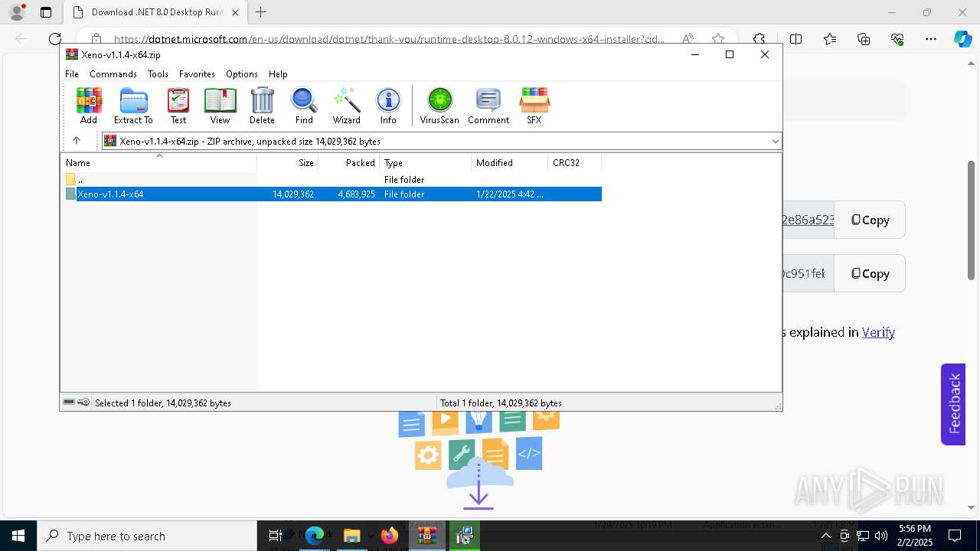Viewport: 980px width, 551px height.
Task: Show archive Info
Action: (x=388, y=106)
